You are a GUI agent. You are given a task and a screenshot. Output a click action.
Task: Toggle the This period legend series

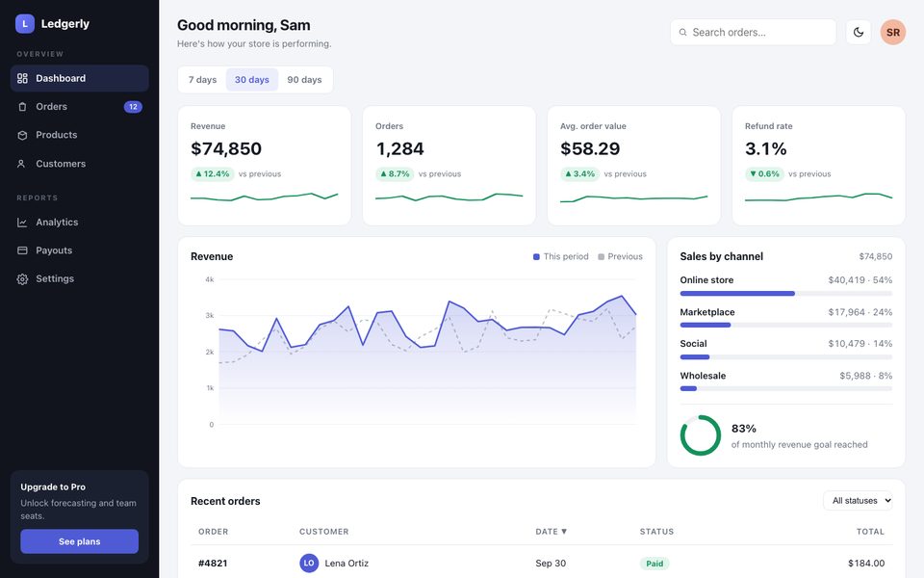(561, 256)
